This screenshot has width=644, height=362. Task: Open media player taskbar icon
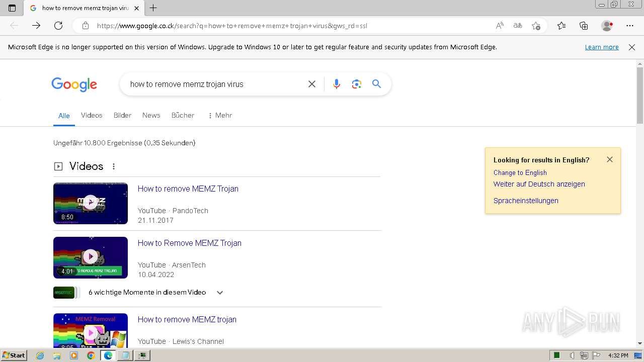coord(74,355)
